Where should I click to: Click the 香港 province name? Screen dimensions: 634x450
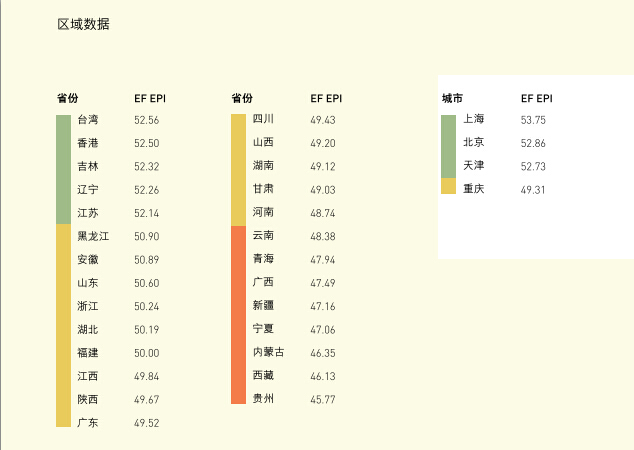point(88,143)
